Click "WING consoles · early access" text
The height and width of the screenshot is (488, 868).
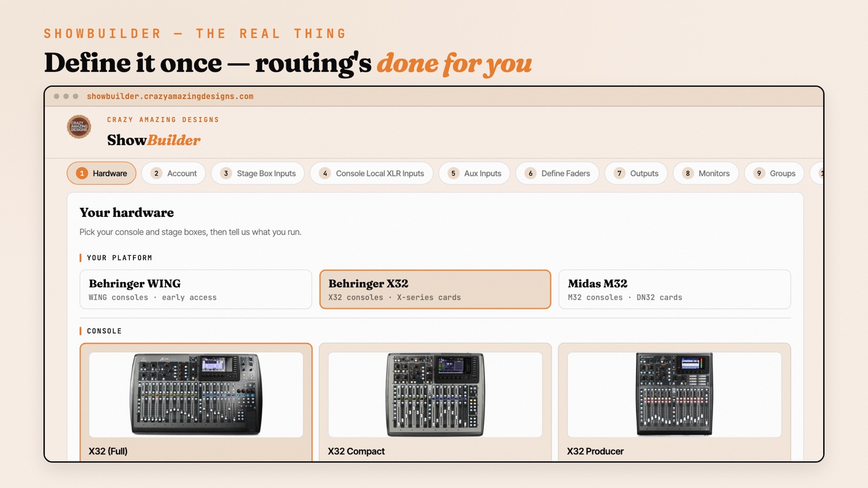[152, 298]
